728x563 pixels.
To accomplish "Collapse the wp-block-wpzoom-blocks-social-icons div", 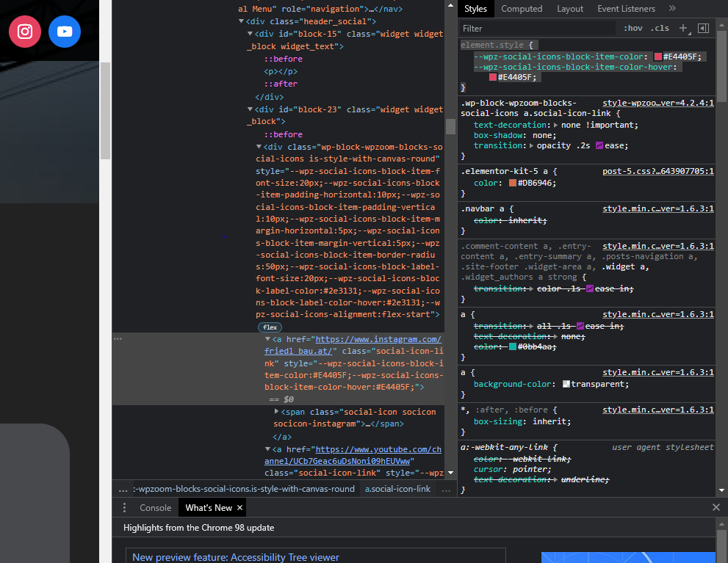I will tap(259, 147).
